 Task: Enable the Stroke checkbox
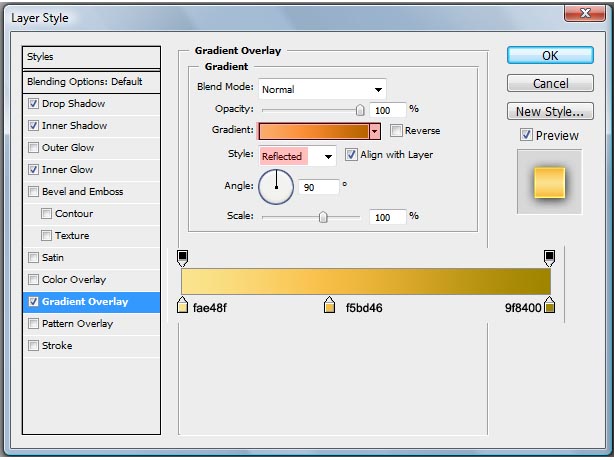point(33,345)
